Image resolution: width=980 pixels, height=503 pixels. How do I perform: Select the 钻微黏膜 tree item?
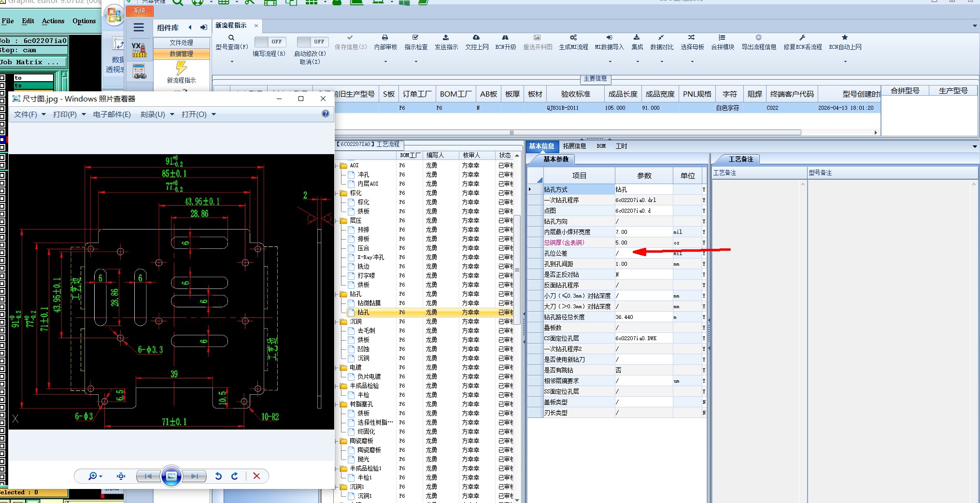pyautogui.click(x=369, y=303)
